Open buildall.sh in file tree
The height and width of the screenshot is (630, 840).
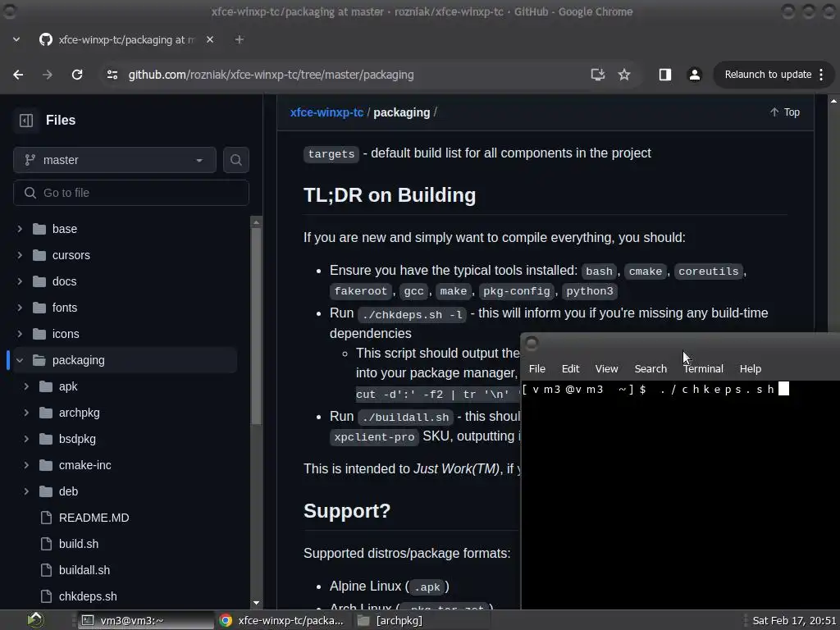(84, 570)
